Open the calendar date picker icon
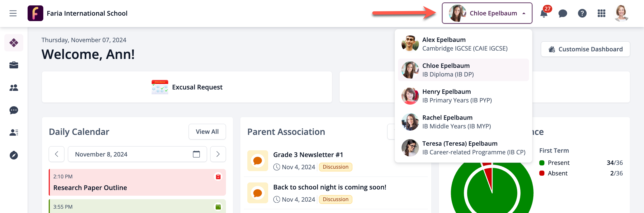644x213 pixels. pyautogui.click(x=196, y=154)
